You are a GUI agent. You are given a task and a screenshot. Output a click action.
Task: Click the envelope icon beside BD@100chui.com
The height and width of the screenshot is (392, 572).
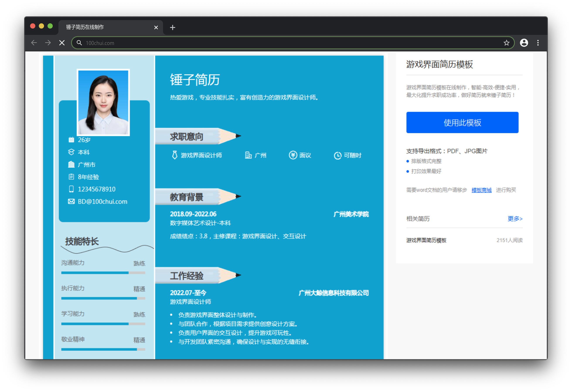point(71,201)
